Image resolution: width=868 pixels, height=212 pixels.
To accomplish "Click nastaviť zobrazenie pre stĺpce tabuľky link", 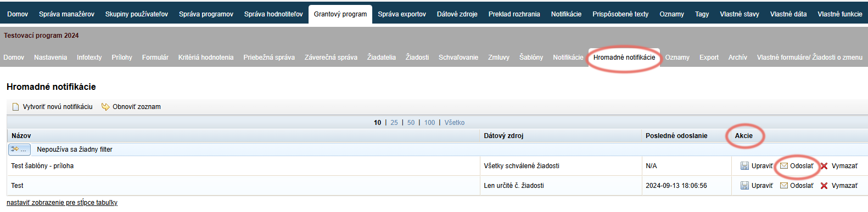I will click(62, 203).
